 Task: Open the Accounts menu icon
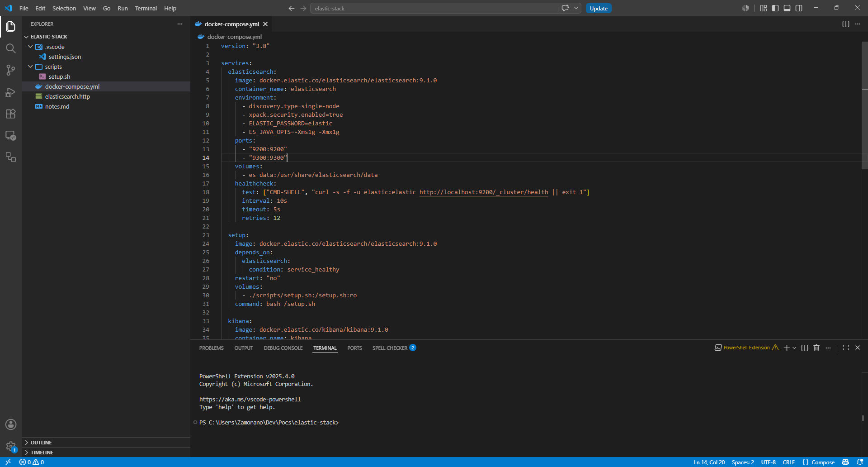(11, 424)
